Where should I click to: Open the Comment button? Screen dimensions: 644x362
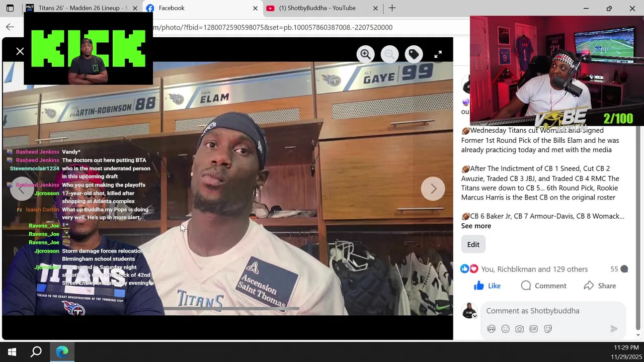click(543, 286)
